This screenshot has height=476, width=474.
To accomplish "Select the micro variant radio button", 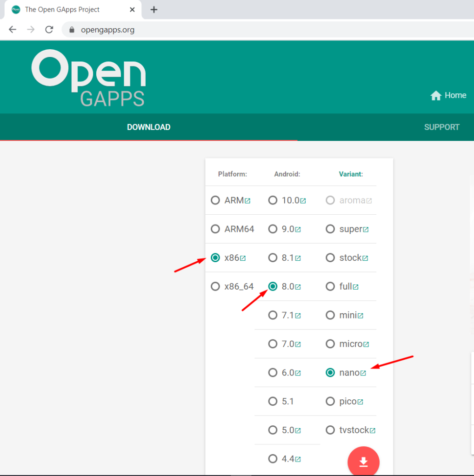I will 330,344.
